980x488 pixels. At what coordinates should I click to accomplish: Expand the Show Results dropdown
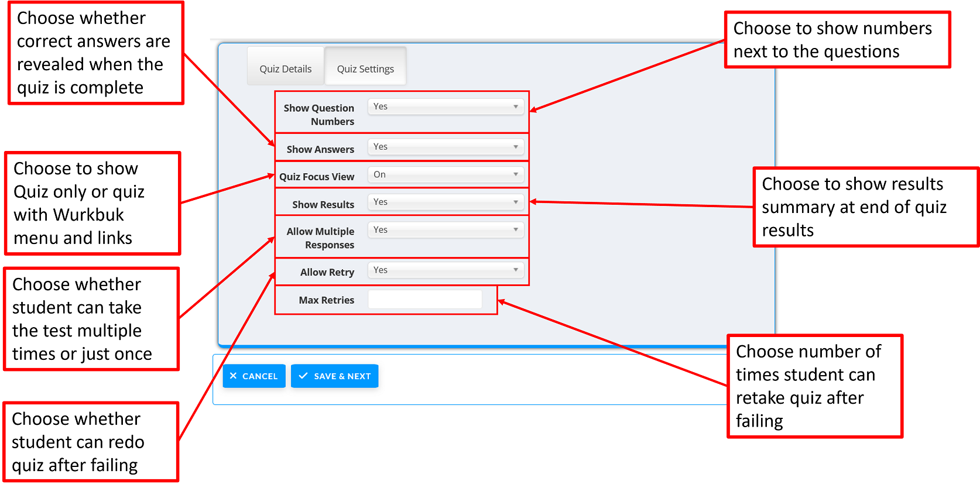(x=446, y=202)
